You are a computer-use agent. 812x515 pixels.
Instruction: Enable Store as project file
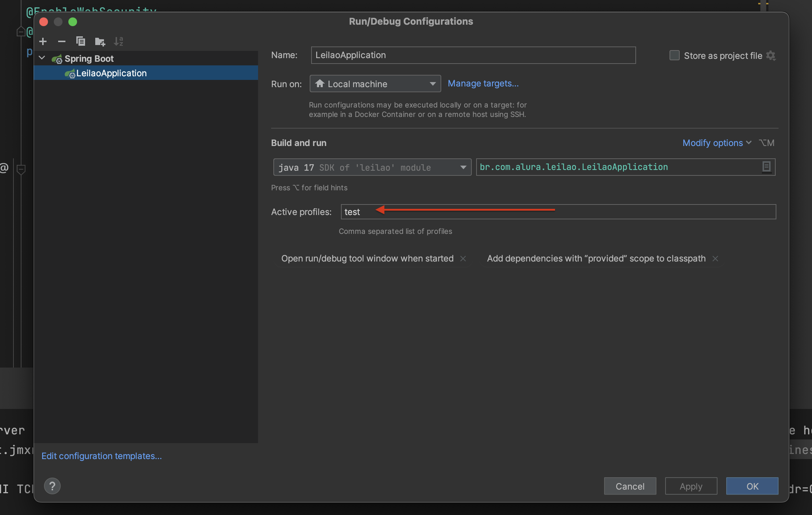coord(675,55)
